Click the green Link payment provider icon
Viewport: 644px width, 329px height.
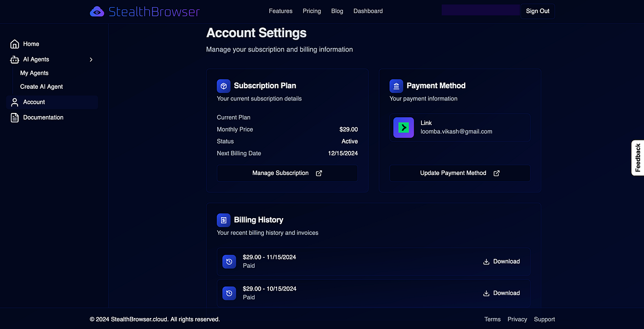403,127
